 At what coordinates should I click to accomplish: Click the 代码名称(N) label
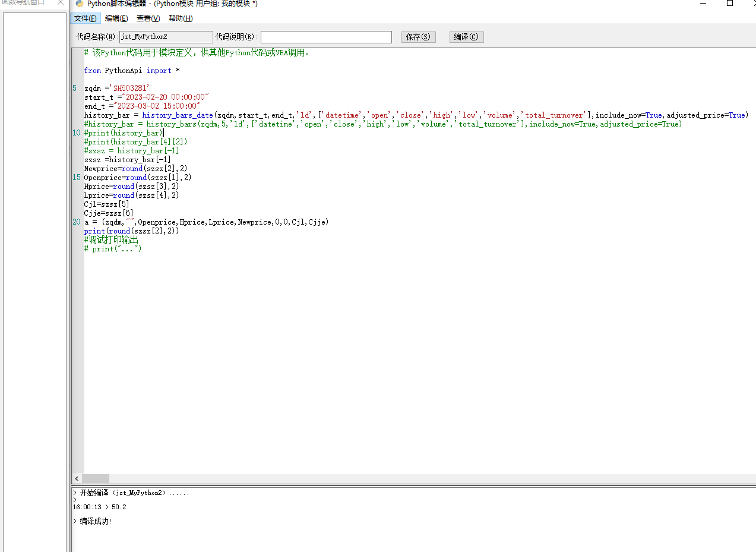pyautogui.click(x=97, y=37)
